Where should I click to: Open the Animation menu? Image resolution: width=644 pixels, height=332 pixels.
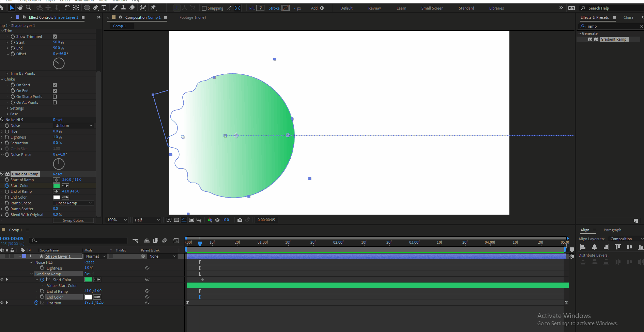click(x=84, y=1)
